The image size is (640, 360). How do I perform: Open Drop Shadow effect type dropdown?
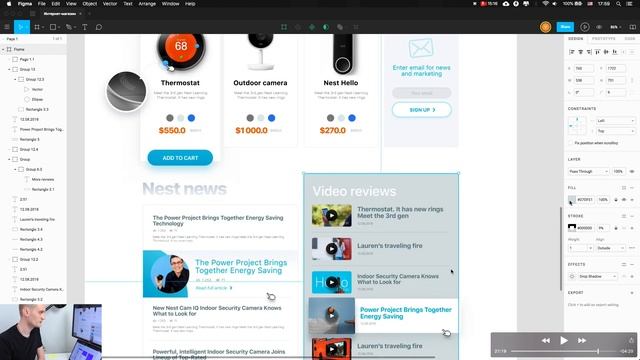point(597,276)
